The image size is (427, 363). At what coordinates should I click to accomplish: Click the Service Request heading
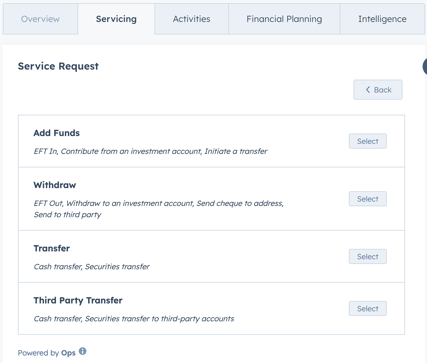click(58, 66)
